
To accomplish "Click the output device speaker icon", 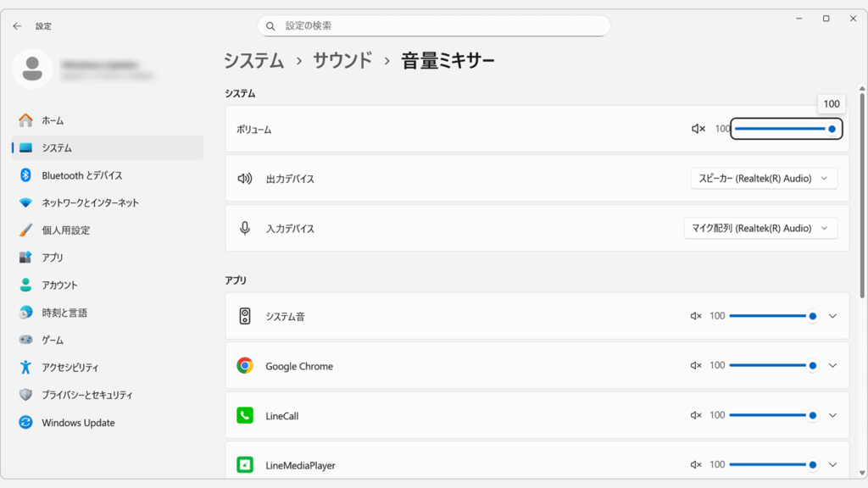I will point(245,178).
